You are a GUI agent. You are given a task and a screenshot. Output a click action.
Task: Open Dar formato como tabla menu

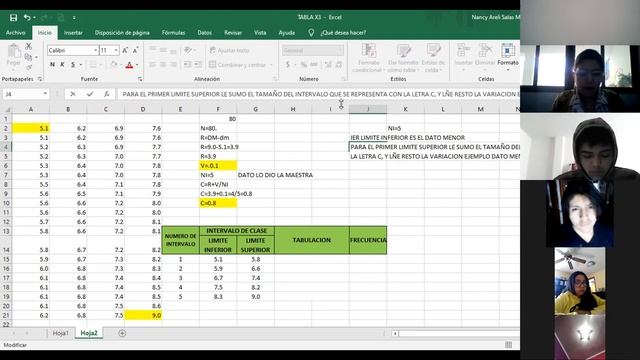[x=403, y=58]
